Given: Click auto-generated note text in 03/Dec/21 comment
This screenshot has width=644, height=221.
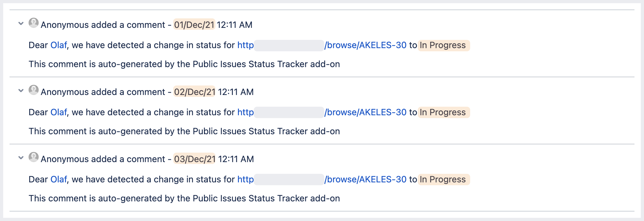Looking at the screenshot, I should pos(184,199).
